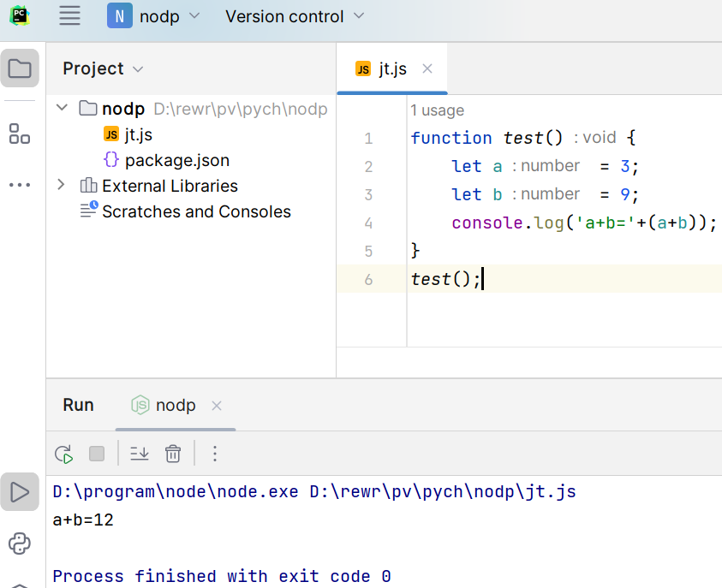
Task: Click the Scroll to End icon
Action: coord(140,454)
